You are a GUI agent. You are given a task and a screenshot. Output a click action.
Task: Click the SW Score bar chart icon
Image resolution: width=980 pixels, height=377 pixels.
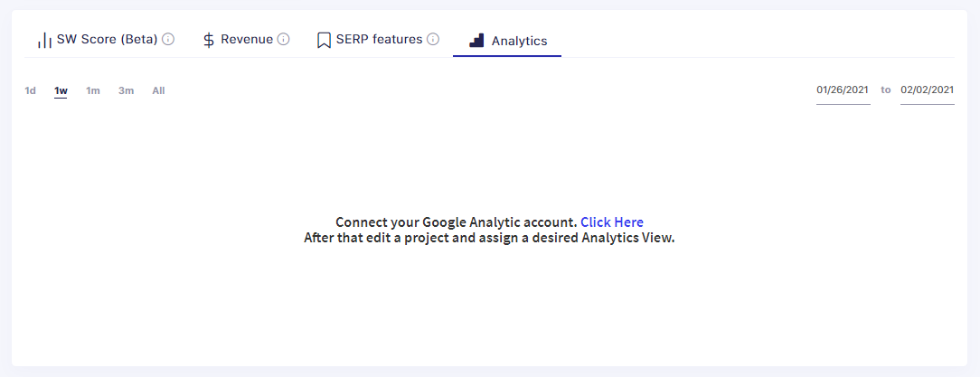pyautogui.click(x=44, y=41)
